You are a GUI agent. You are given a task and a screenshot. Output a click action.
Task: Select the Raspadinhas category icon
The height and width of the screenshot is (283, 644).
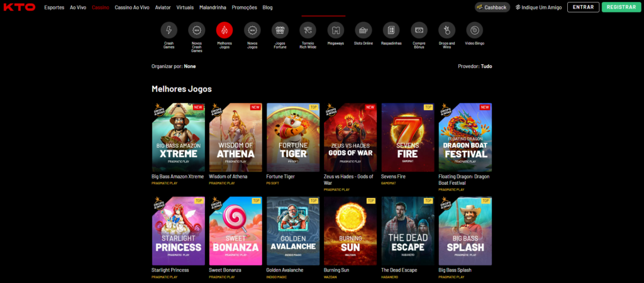tap(391, 30)
